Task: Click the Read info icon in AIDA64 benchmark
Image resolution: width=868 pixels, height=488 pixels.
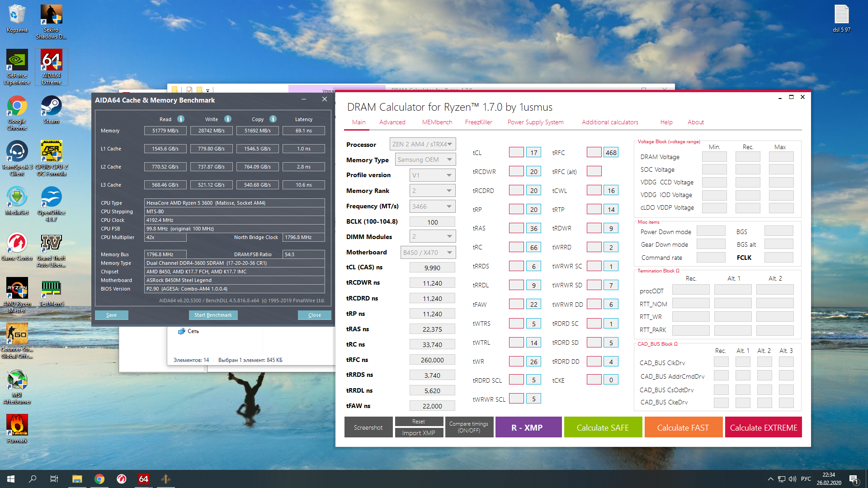Action: [181, 119]
